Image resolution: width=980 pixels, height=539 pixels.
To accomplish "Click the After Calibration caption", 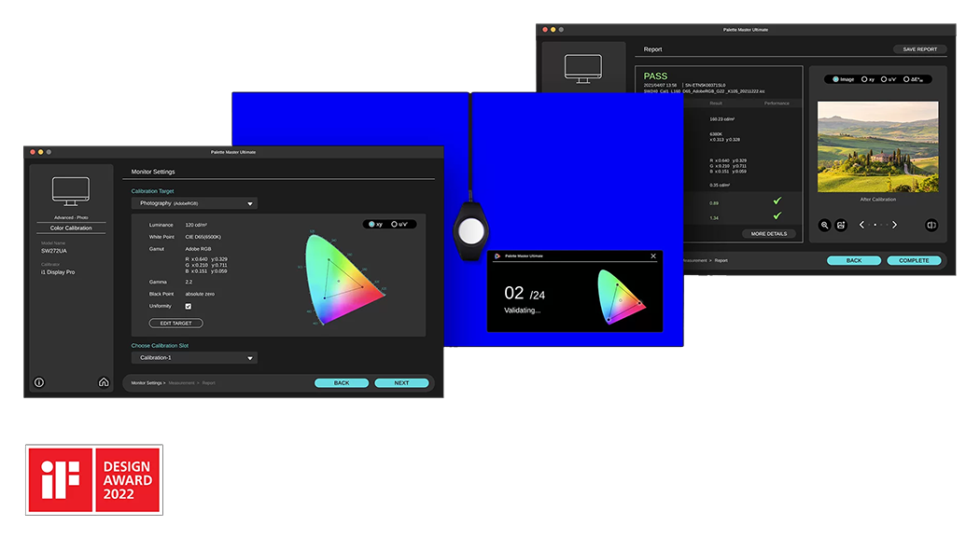I will 877,200.
